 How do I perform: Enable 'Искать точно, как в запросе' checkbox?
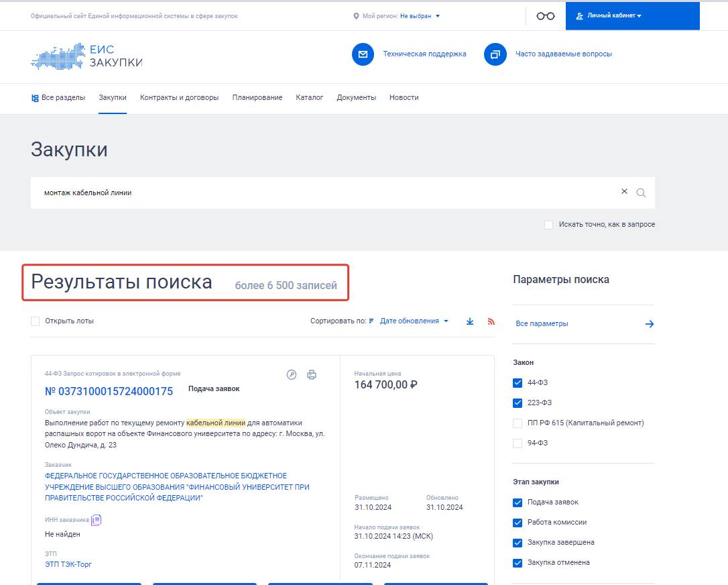(548, 225)
